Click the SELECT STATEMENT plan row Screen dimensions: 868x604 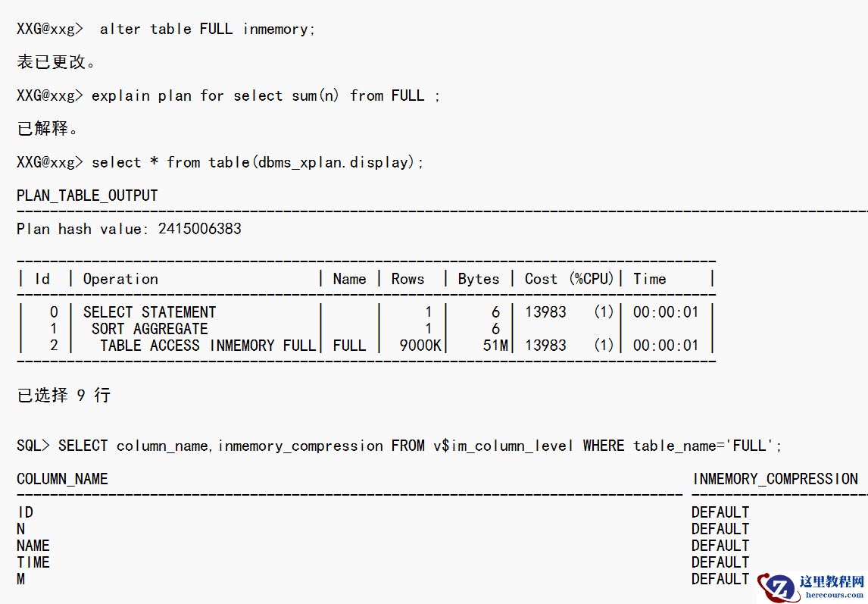coord(149,312)
